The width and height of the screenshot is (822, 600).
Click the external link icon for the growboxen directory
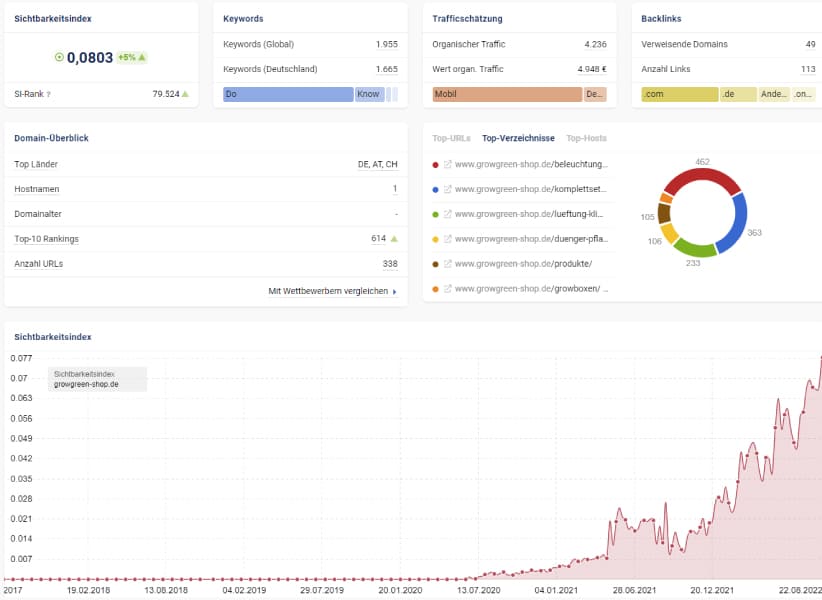tap(448, 289)
